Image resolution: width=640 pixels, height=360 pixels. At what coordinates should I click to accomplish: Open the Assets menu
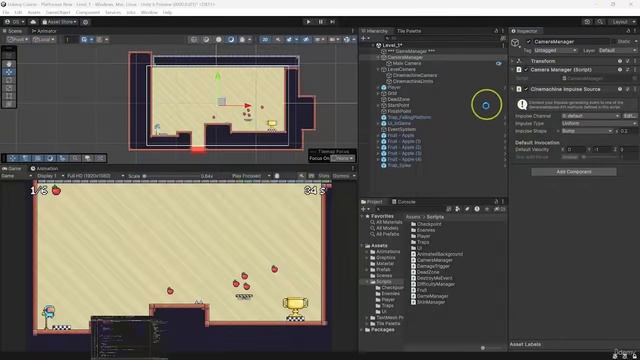[x=34, y=13]
